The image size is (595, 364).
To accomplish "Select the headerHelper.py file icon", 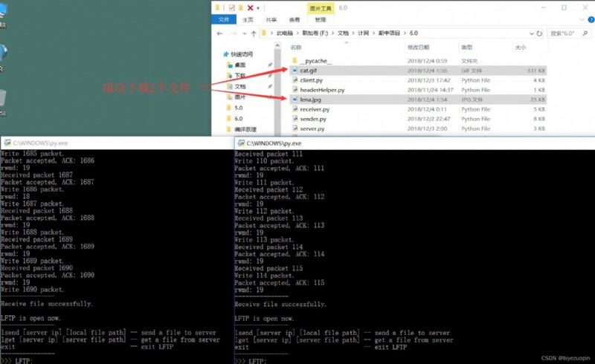I will (295, 90).
